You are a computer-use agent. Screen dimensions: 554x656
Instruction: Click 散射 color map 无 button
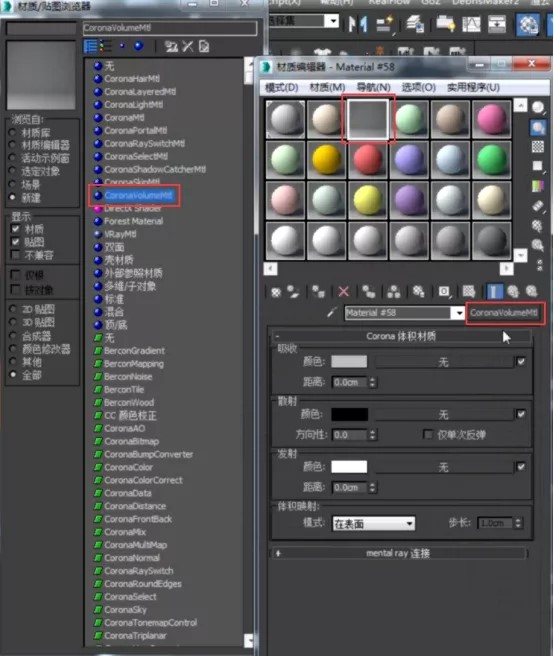point(444,415)
